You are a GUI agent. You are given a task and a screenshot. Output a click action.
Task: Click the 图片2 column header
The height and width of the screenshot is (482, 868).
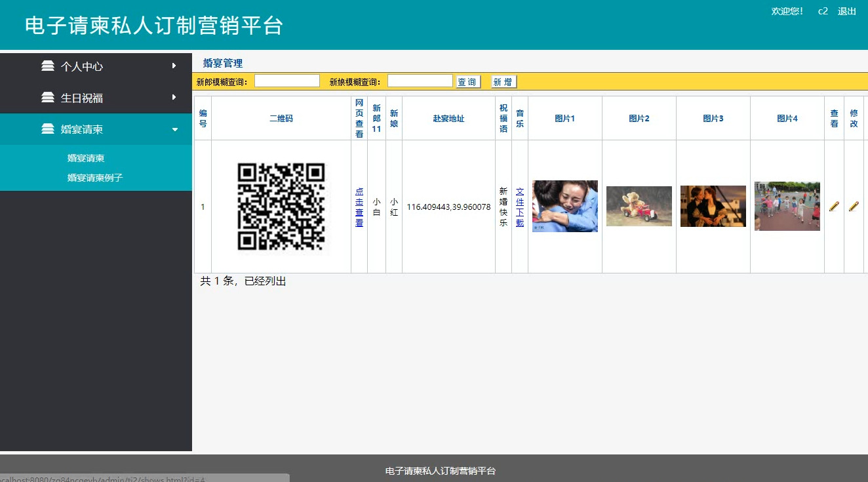639,119
